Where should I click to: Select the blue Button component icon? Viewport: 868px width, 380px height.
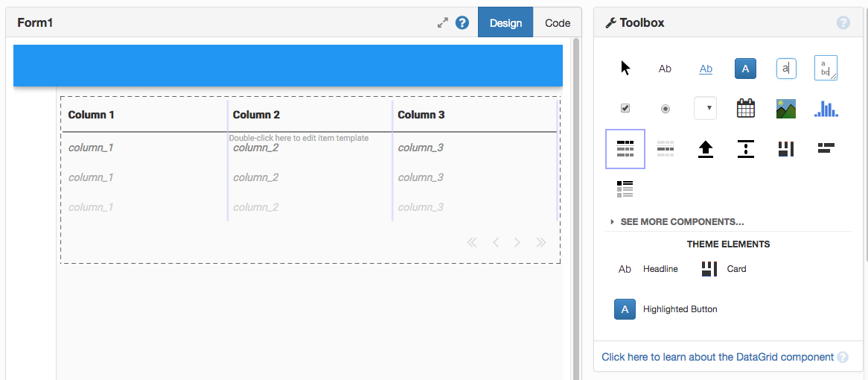745,69
